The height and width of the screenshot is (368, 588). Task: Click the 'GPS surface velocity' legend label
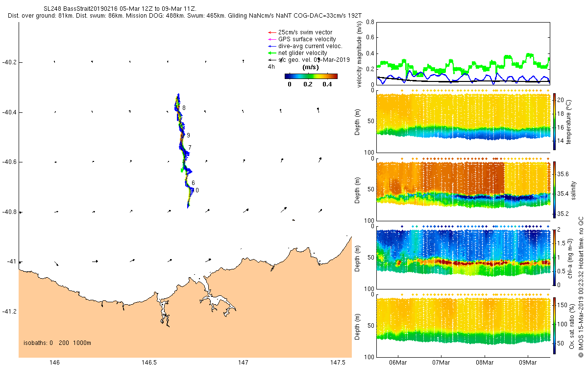click(x=307, y=39)
